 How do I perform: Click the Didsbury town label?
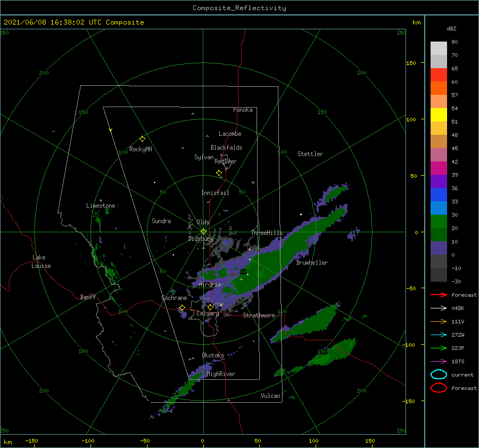(x=201, y=239)
